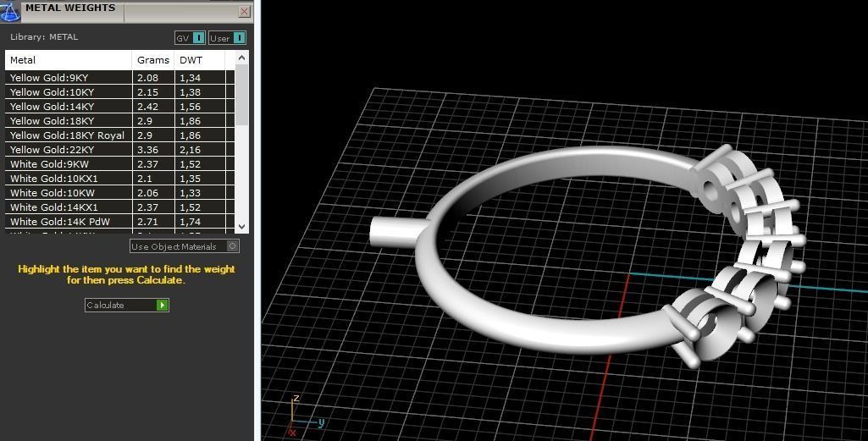Click the Metal column header
This screenshot has height=441, width=868.
tap(69, 60)
